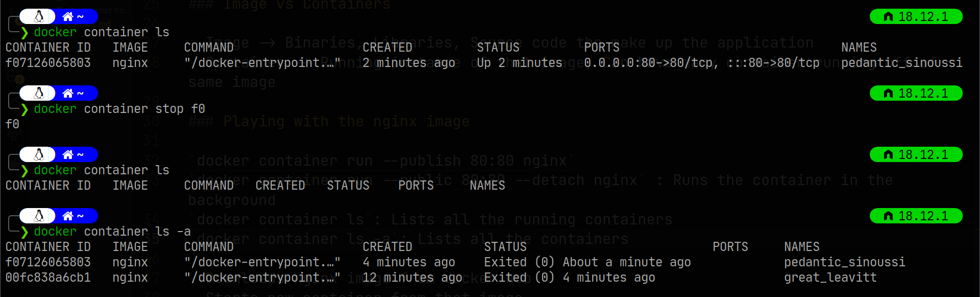Image resolution: width=980 pixels, height=297 pixels.
Task: Click the Exited (0) About a minute ago status
Action: [587, 262]
